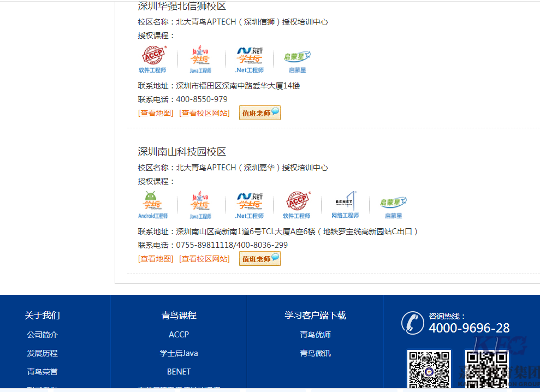Click address 深圳市福田区深南中路爱华大厦14楼

[238, 86]
